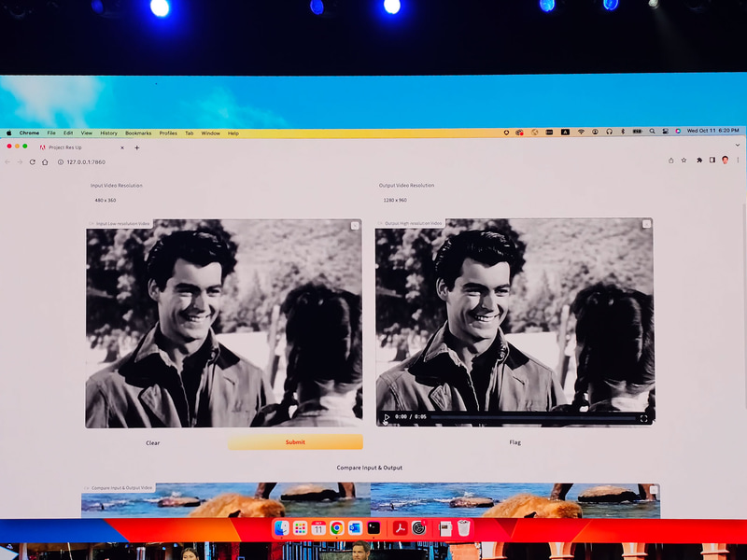747x560 pixels.
Task: Focus the address bar showing 127.0.0.1:7860
Action: tap(86, 161)
